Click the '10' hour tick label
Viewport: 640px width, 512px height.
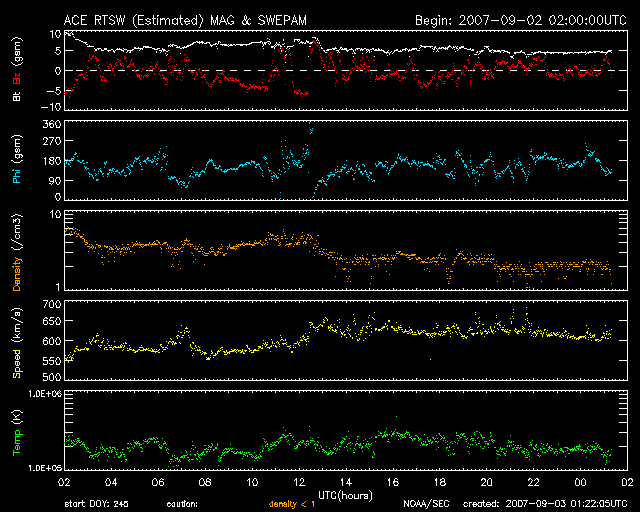pos(252,482)
